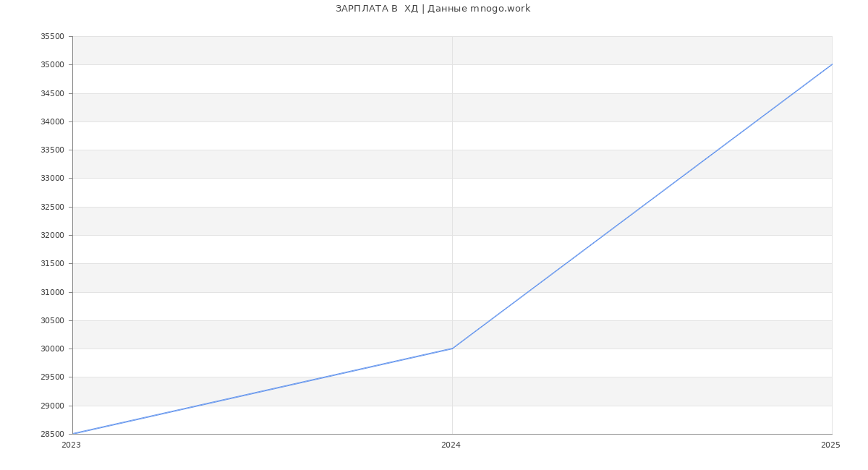The image size is (868, 470).
Task: Click the 30500 y-axis label
Action: (52, 320)
